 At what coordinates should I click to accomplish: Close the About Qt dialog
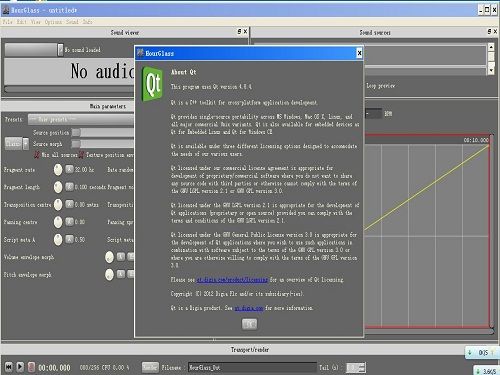(x=359, y=53)
